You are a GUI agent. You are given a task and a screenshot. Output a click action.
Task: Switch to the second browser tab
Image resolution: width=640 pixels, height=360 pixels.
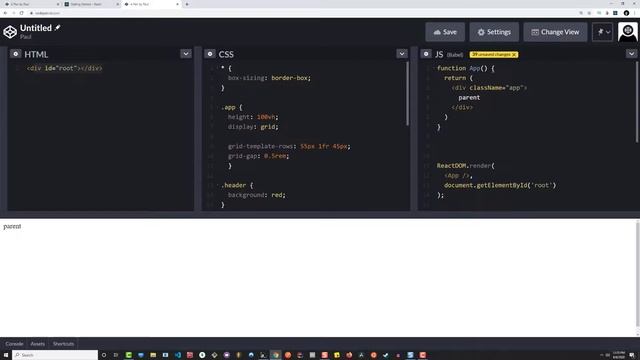[x=91, y=4]
